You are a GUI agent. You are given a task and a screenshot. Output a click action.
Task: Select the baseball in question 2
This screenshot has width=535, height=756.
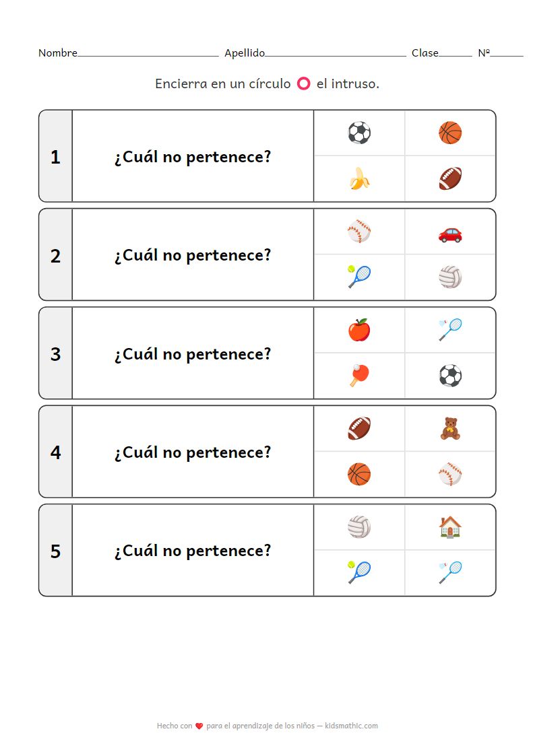click(x=359, y=232)
